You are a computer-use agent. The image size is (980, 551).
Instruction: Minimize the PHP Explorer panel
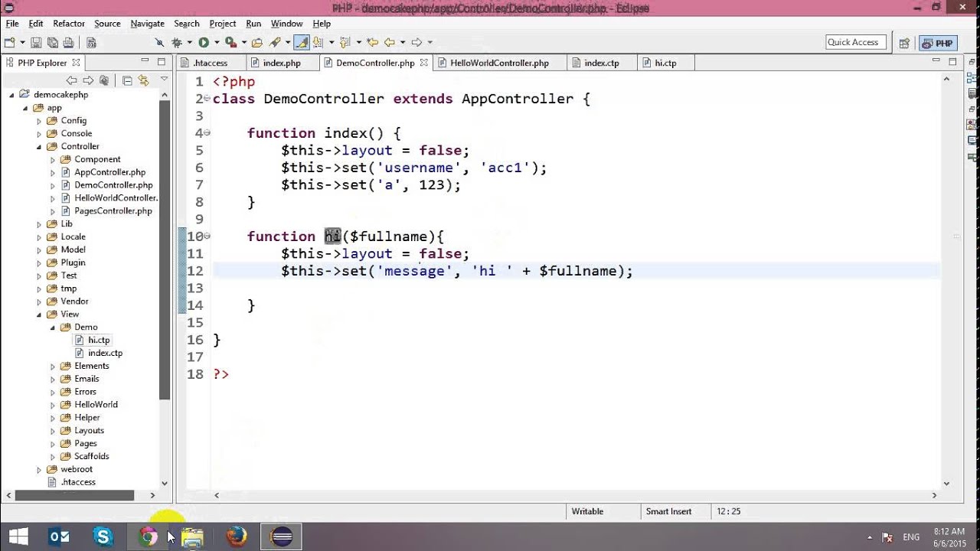[145, 60]
